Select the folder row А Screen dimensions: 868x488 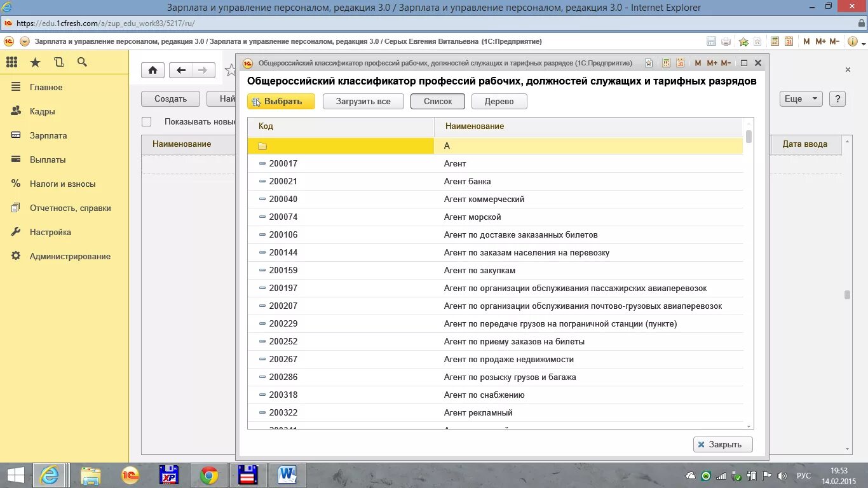[x=495, y=146]
